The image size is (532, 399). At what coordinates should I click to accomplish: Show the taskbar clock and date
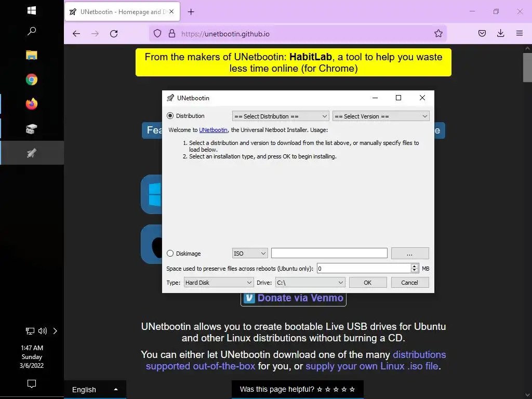(x=32, y=356)
